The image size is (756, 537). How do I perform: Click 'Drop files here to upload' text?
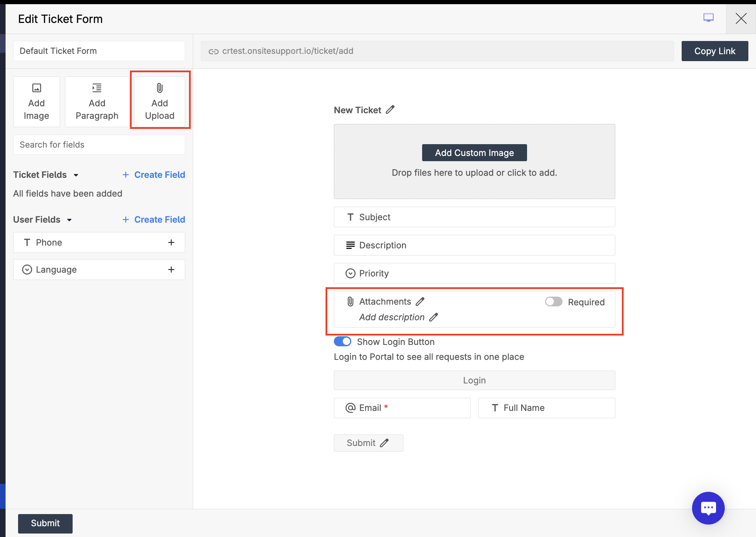(x=474, y=173)
